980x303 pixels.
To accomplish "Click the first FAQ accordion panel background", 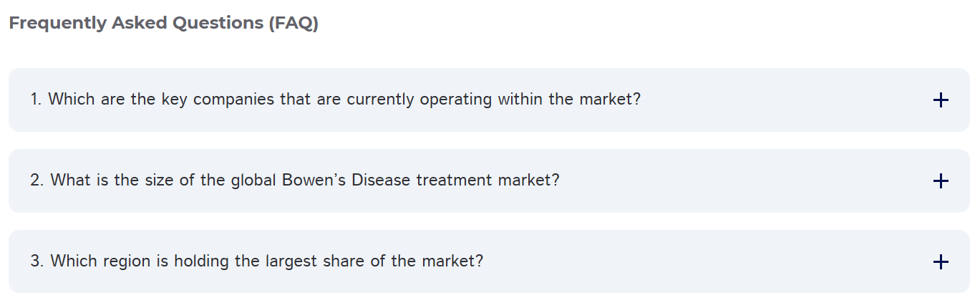I will click(x=489, y=100).
